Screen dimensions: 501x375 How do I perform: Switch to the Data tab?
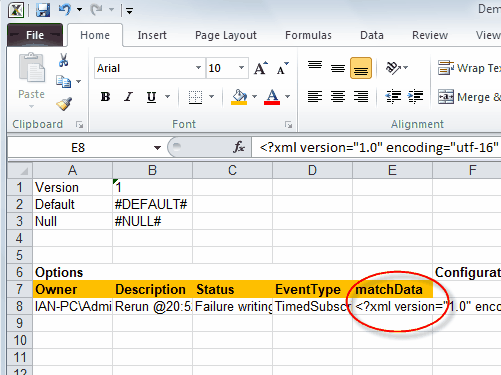click(x=372, y=35)
